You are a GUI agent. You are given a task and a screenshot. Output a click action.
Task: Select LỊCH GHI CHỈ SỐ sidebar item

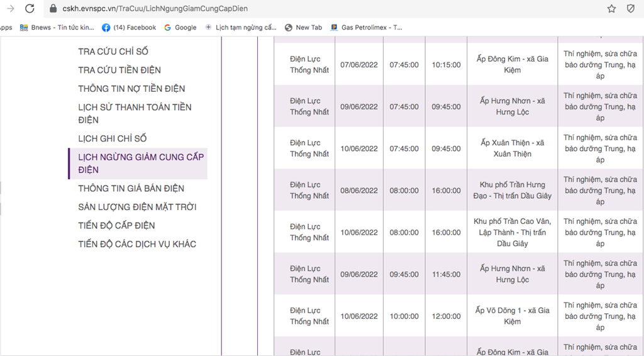pos(113,138)
